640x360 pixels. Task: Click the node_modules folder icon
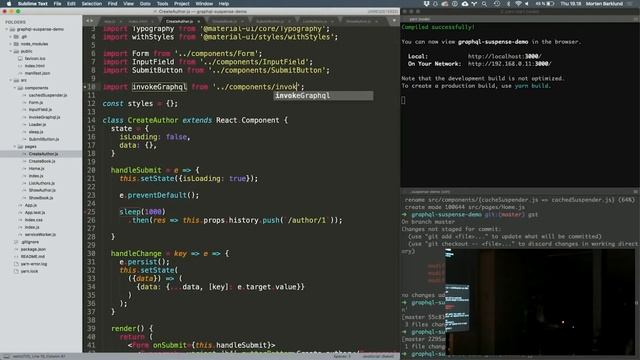pyautogui.click(x=16, y=44)
